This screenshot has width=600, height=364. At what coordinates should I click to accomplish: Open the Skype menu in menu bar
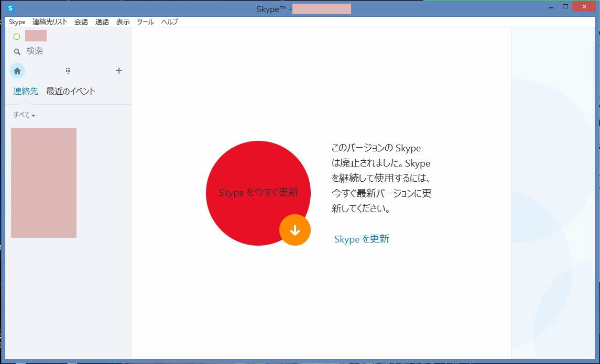tap(17, 22)
